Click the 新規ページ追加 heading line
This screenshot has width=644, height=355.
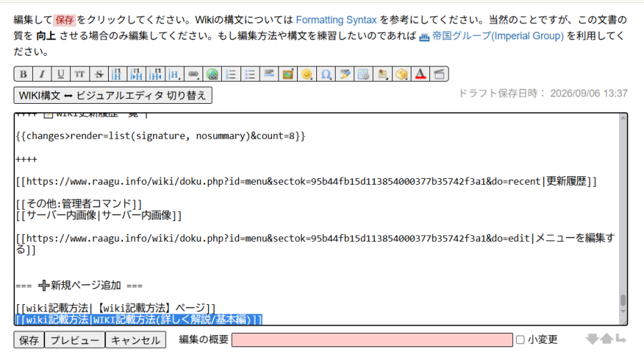[x=79, y=285]
